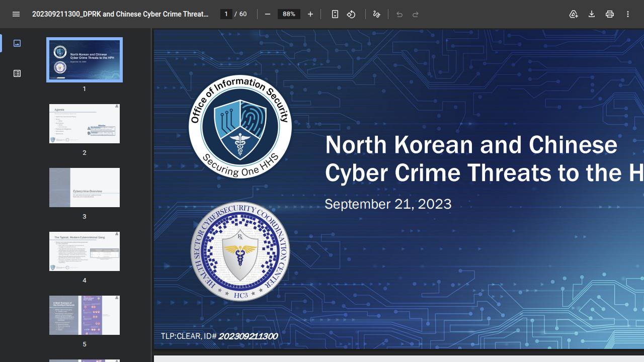Click the date September 21, 2023

tap(388, 204)
